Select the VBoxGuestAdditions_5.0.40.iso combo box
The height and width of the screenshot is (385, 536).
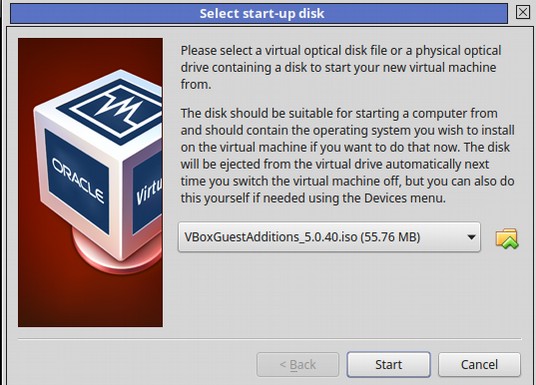[329, 237]
